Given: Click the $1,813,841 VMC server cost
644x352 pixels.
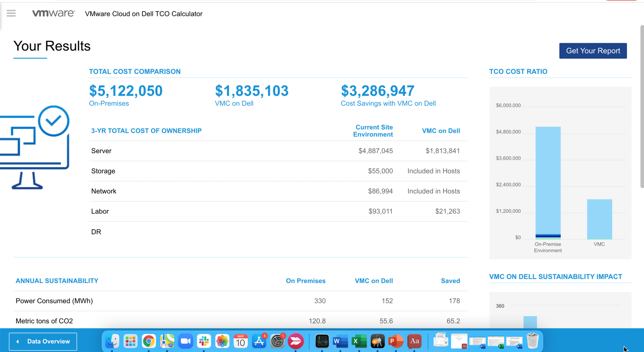Looking at the screenshot, I should (443, 151).
